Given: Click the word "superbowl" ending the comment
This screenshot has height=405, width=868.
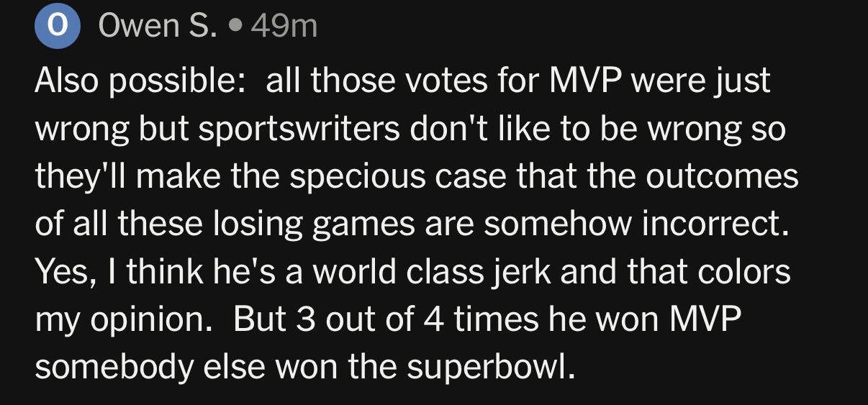Looking at the screenshot, I should click(492, 368).
